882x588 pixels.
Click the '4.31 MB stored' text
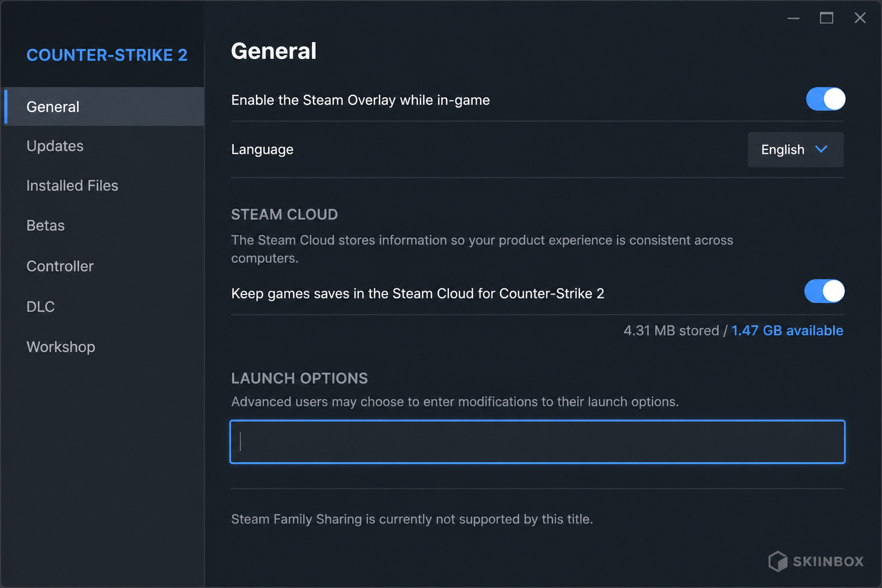(x=671, y=331)
